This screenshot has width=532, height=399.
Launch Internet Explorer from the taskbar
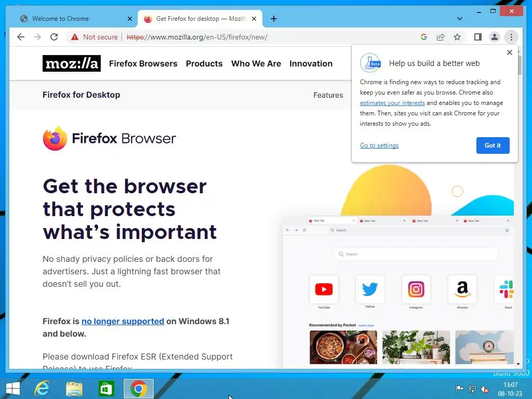(42, 389)
